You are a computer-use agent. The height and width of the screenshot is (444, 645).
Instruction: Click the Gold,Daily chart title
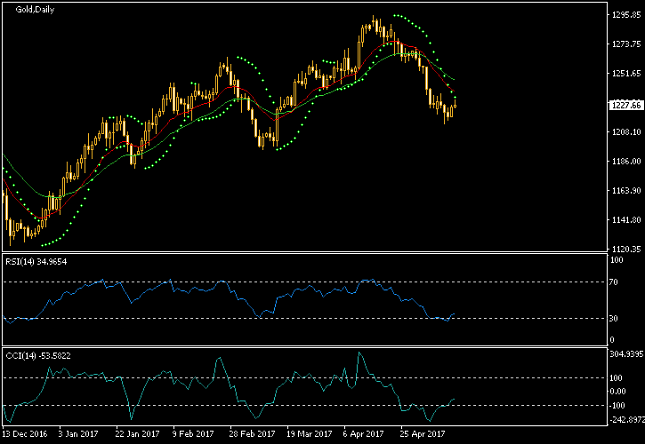35,9
